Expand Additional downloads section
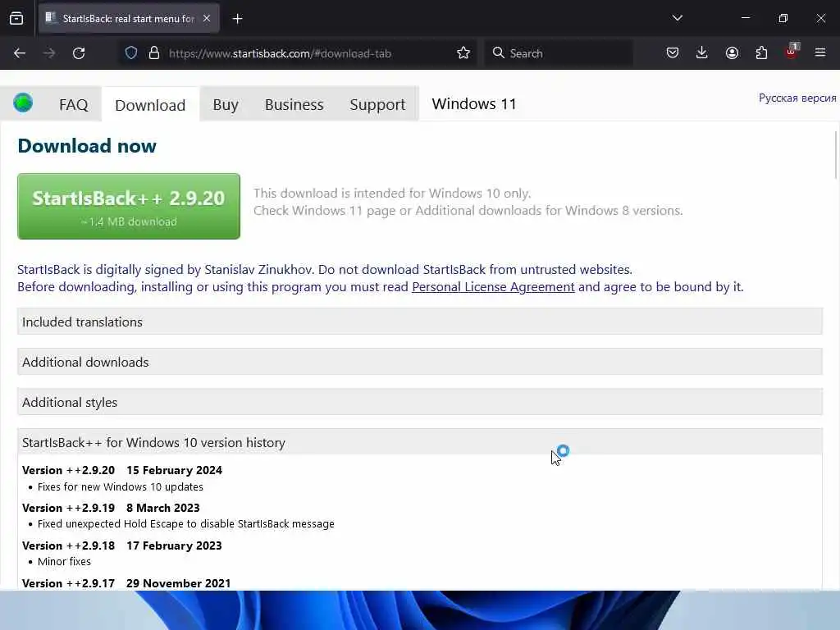The image size is (840, 630). [419, 362]
